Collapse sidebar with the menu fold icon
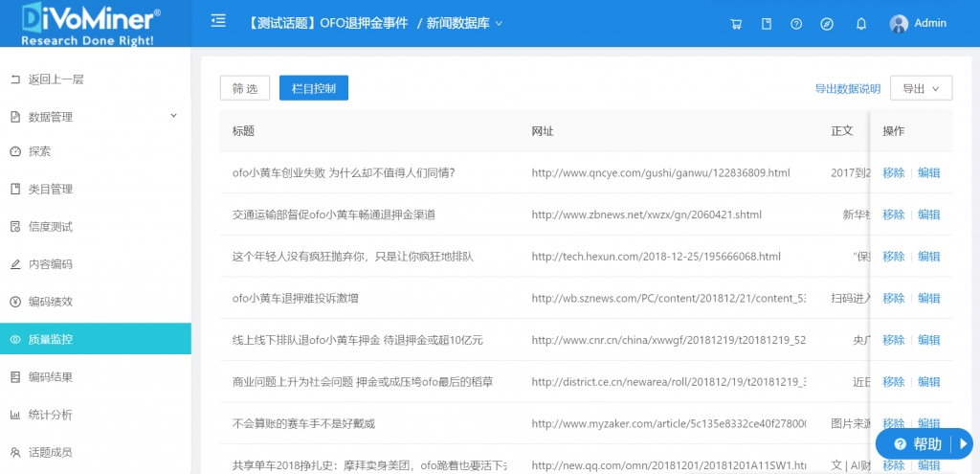This screenshot has height=474, width=980. (218, 22)
